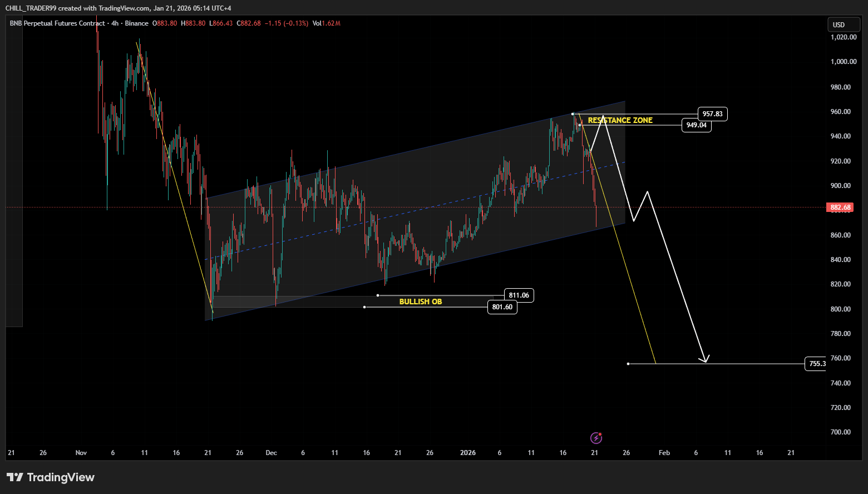Image resolution: width=868 pixels, height=494 pixels.
Task: Select the RESISTANCE ZONE text label
Action: (x=620, y=120)
